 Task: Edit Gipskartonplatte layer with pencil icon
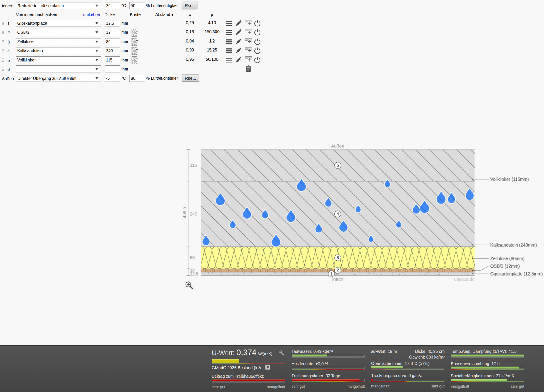239,23
